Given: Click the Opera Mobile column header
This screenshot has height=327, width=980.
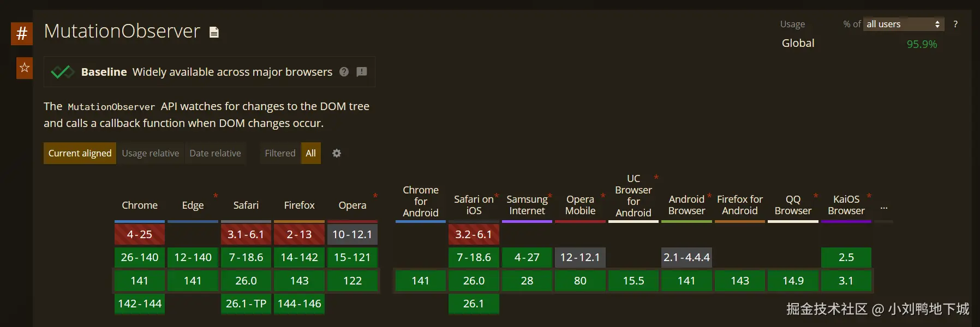Looking at the screenshot, I should 580,205.
